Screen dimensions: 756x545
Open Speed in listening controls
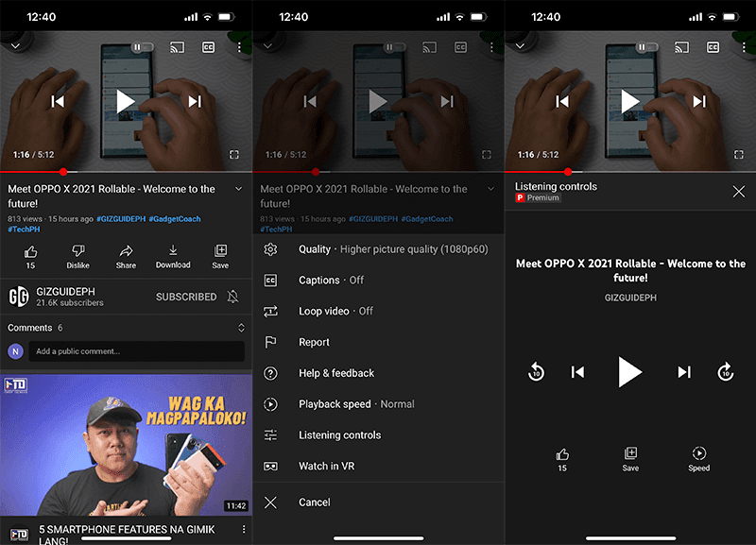699,460
